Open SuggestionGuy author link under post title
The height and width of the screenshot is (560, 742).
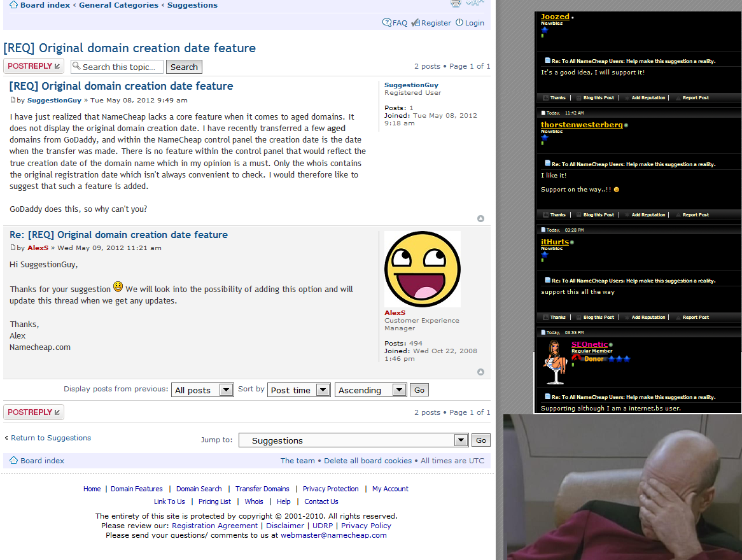coord(55,101)
